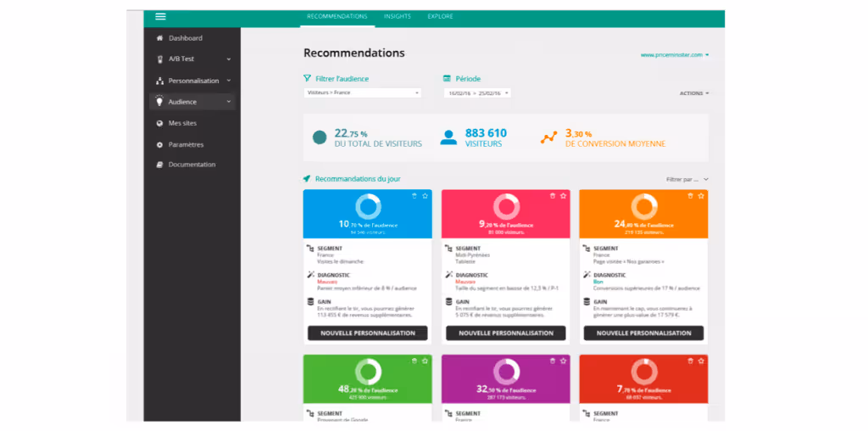868x431 pixels.
Task: Open the hamburger menu icon
Action: point(160,17)
